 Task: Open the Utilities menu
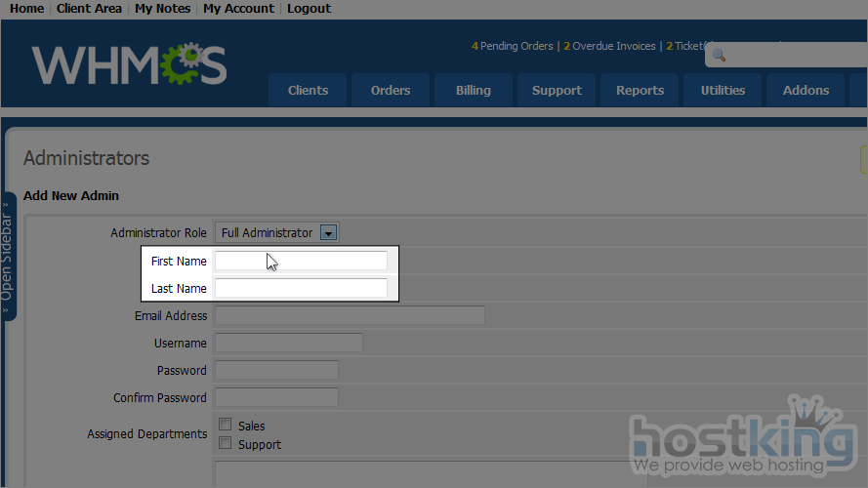point(723,91)
